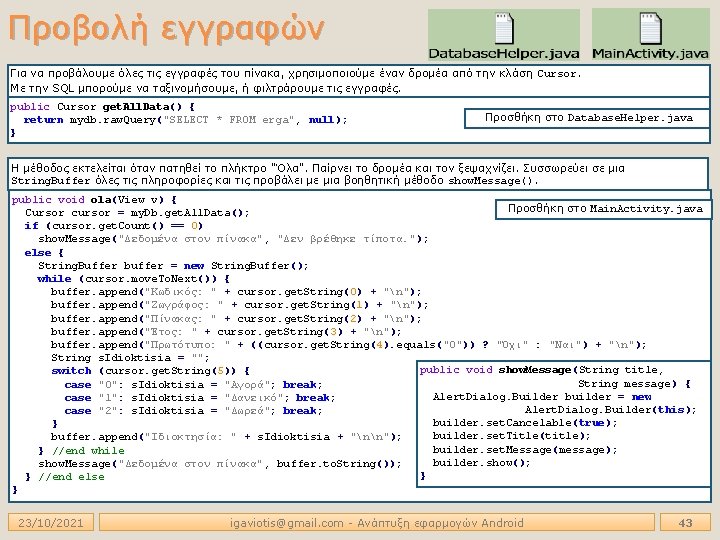Viewport: 720px width, 540px height.
Task: Click the buffer.append 'Κωδικός' line
Action: [236, 292]
